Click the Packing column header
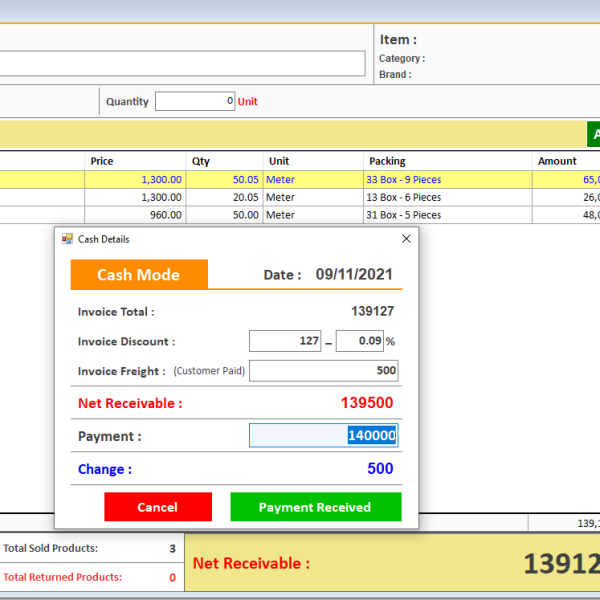Image resolution: width=600 pixels, height=600 pixels. pos(387,161)
